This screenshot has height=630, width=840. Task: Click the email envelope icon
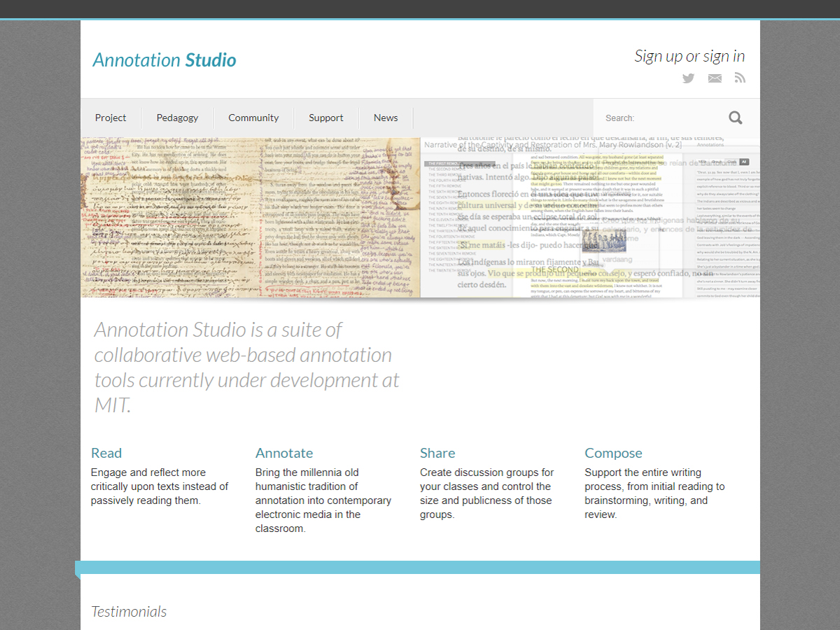[x=714, y=78]
